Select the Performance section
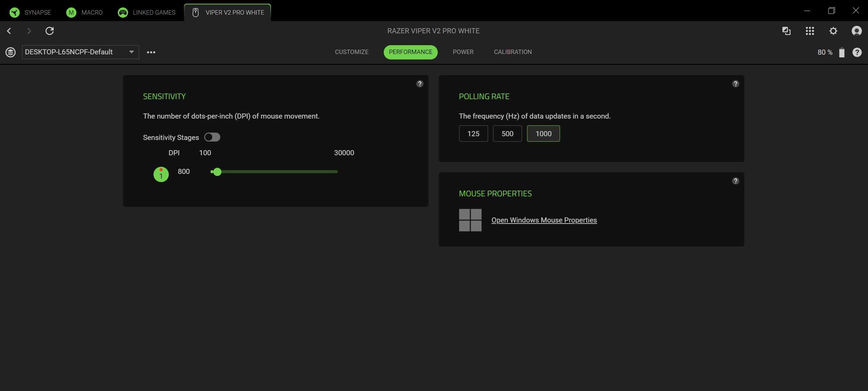Viewport: 868px width, 391px height. (x=411, y=52)
